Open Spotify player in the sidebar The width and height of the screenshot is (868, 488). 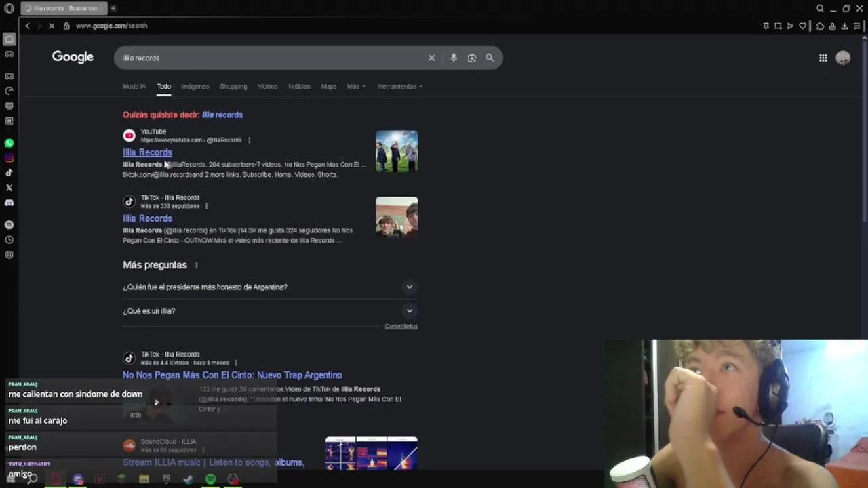(x=9, y=224)
